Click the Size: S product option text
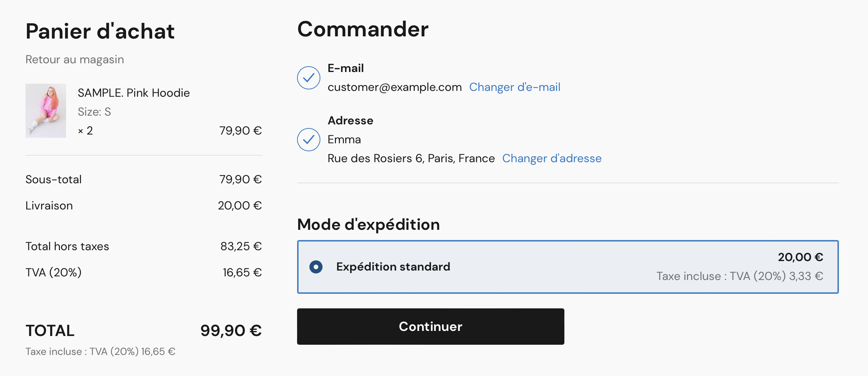The width and height of the screenshot is (868, 376). pos(94,112)
